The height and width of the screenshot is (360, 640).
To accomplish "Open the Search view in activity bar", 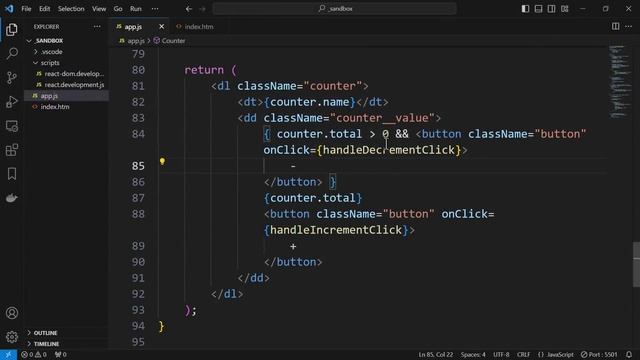I will pyautogui.click(x=12, y=53).
